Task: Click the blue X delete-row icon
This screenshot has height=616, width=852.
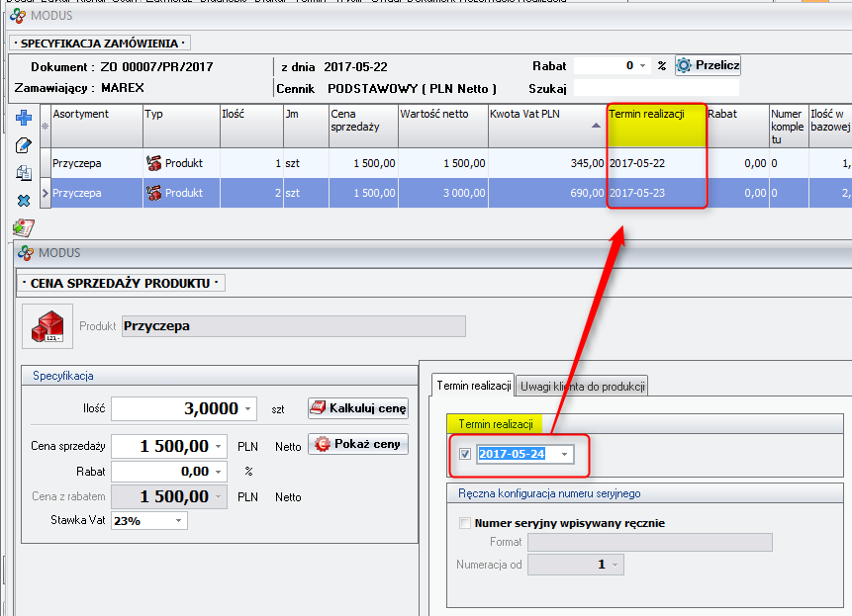Action: pos(24,201)
